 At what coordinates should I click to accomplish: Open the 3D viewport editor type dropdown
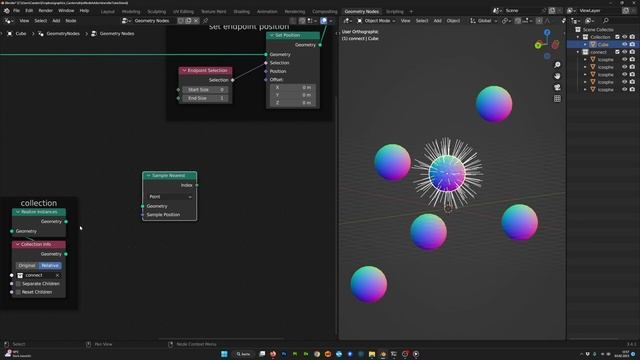click(x=347, y=21)
